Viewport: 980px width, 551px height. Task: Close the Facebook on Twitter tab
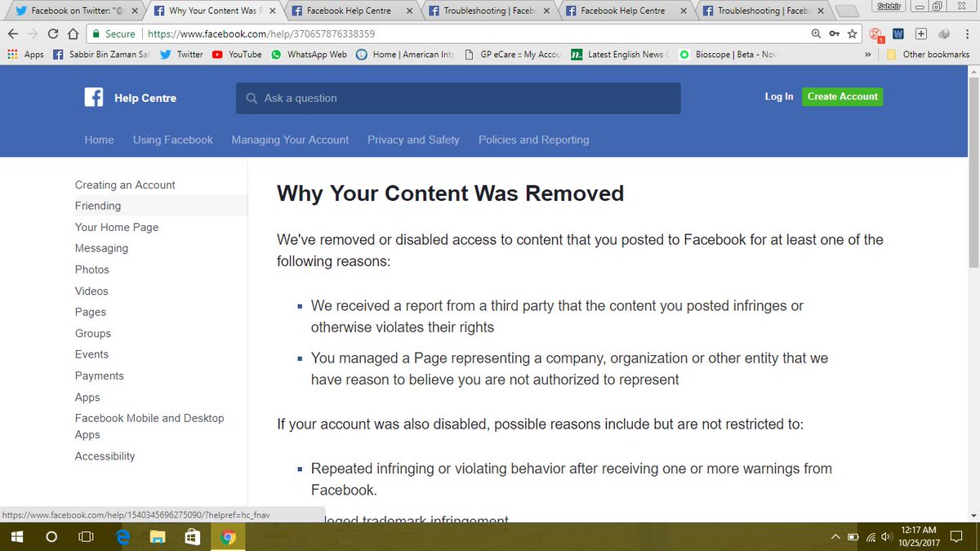[135, 11]
